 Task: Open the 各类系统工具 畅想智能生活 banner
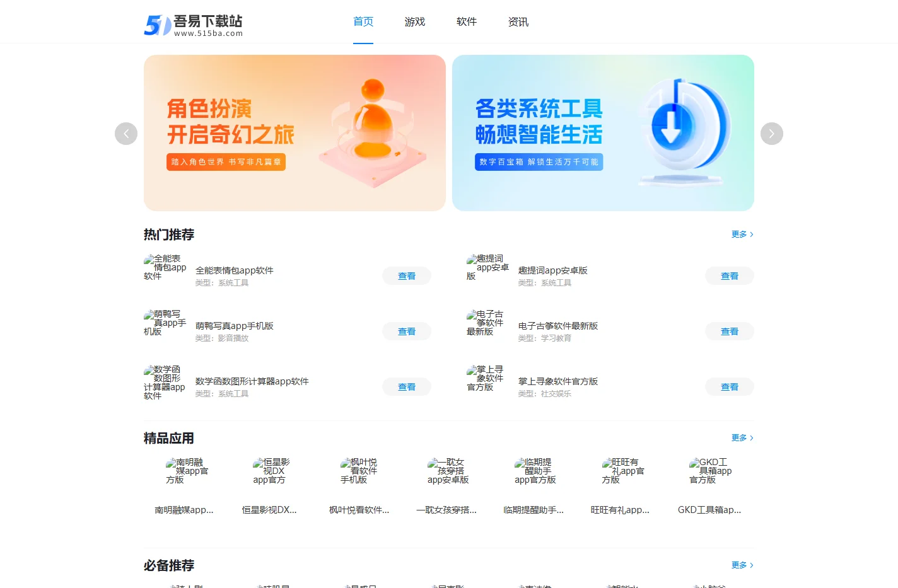coord(603,133)
